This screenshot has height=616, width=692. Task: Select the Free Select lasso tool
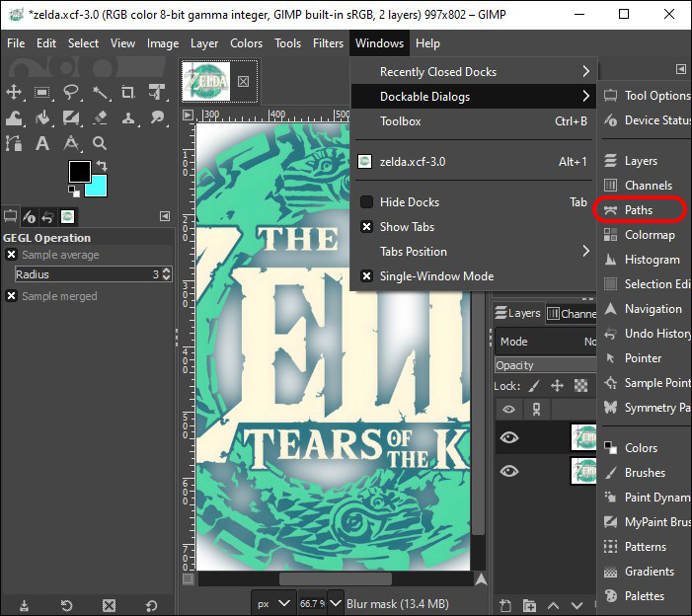pos(71,93)
